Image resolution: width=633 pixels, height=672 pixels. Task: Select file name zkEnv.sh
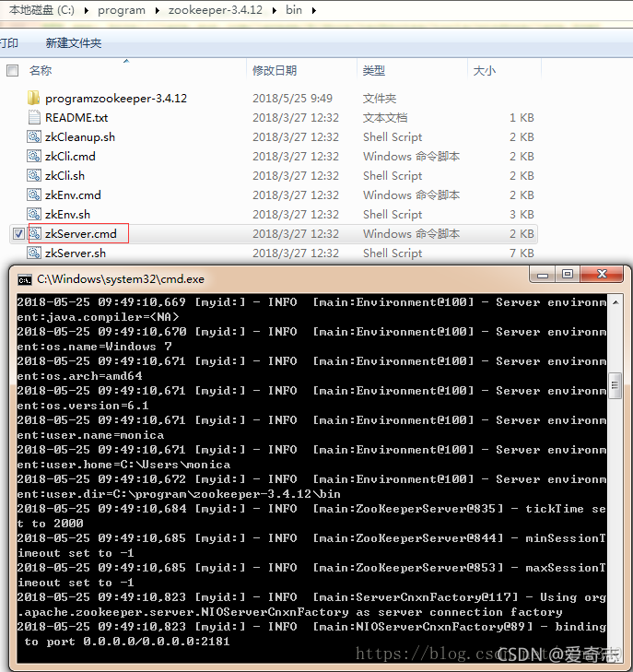67,214
